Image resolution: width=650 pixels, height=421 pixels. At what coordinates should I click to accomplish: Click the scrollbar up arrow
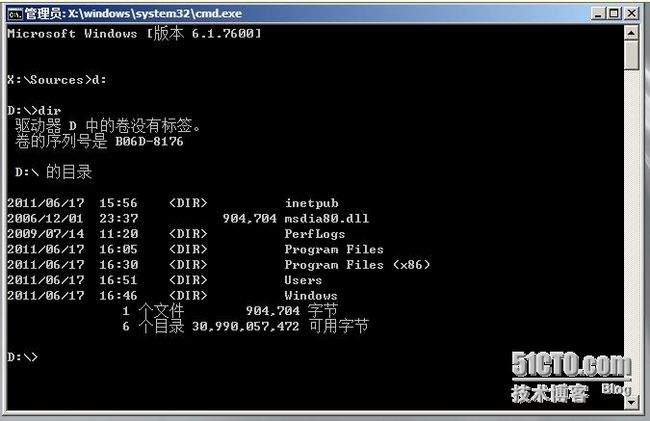click(x=631, y=33)
